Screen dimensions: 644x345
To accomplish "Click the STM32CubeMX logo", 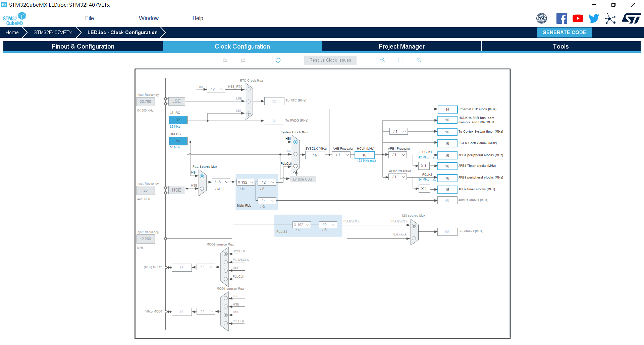I will pos(14,19).
